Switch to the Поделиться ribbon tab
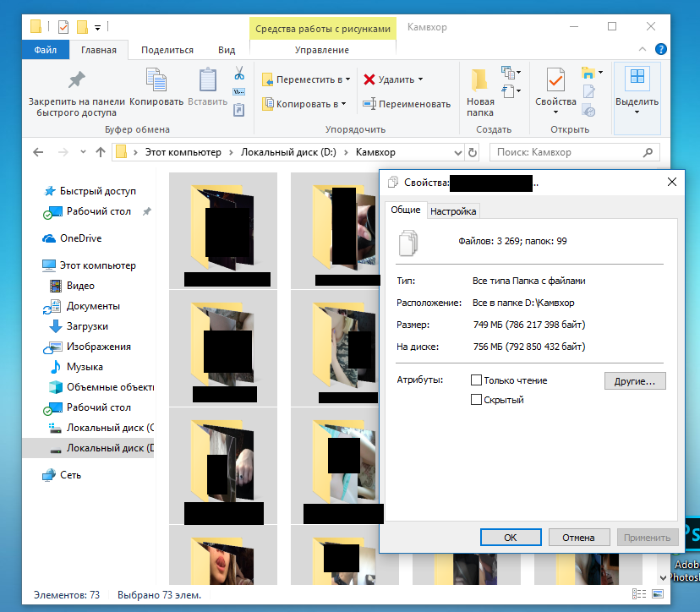The height and width of the screenshot is (612, 700). [x=167, y=50]
